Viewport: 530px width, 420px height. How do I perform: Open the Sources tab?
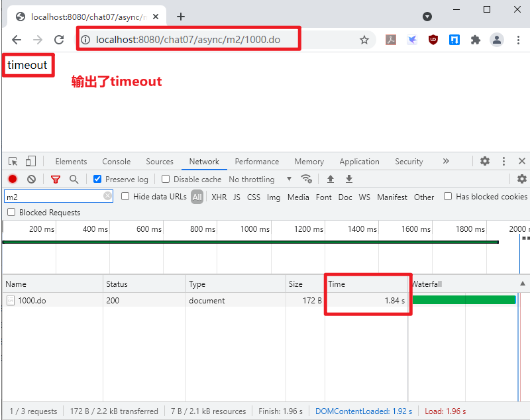pos(160,161)
